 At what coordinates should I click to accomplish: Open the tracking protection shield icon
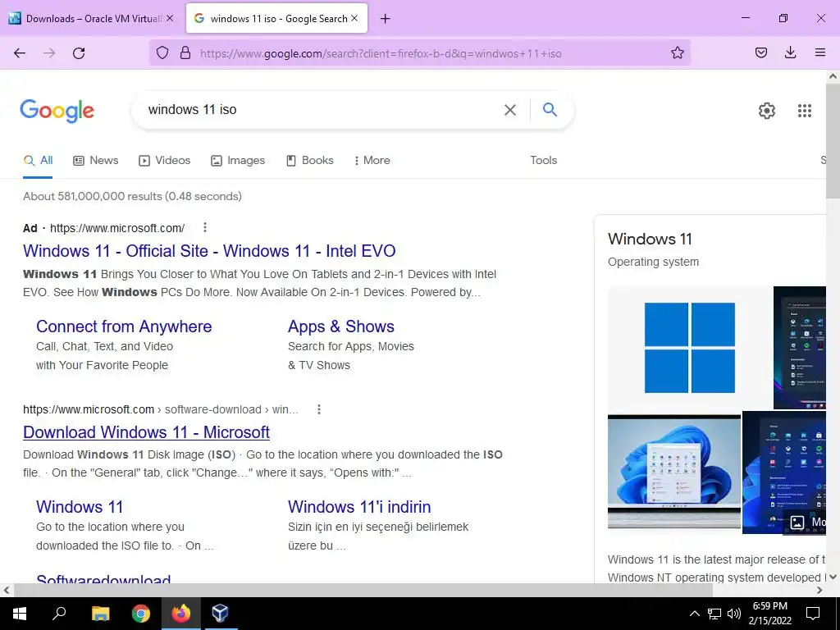[x=162, y=52]
